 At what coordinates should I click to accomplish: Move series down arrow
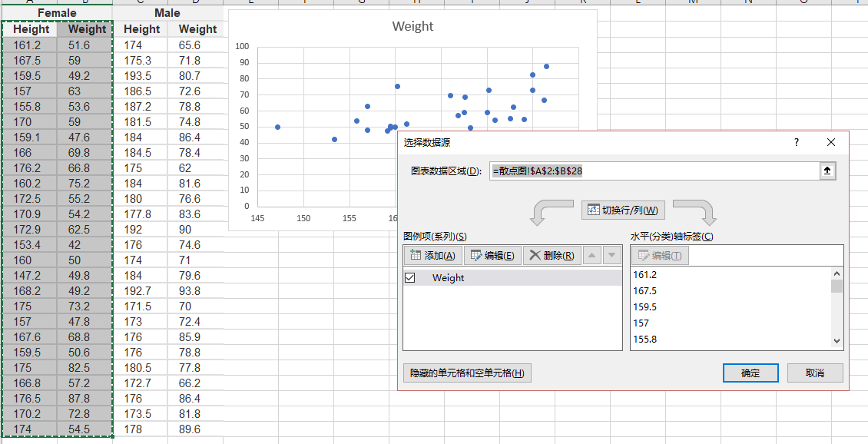(611, 255)
